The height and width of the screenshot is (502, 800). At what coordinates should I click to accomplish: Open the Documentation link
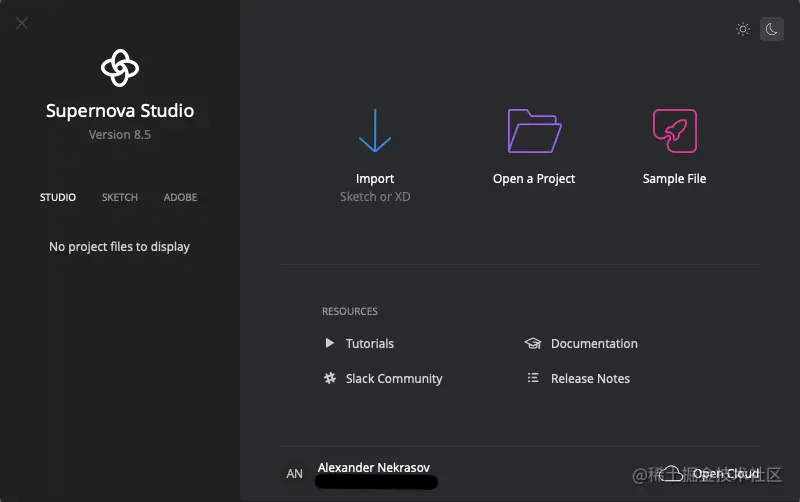[594, 343]
